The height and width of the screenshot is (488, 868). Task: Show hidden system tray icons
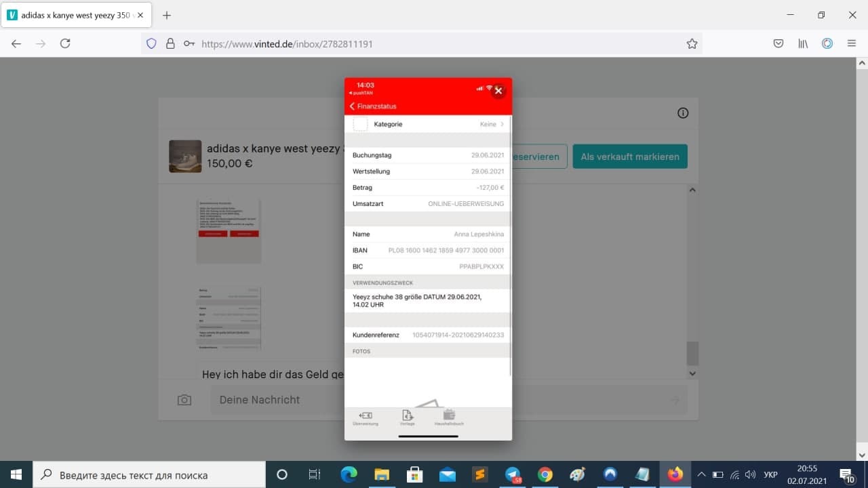pos(701,474)
